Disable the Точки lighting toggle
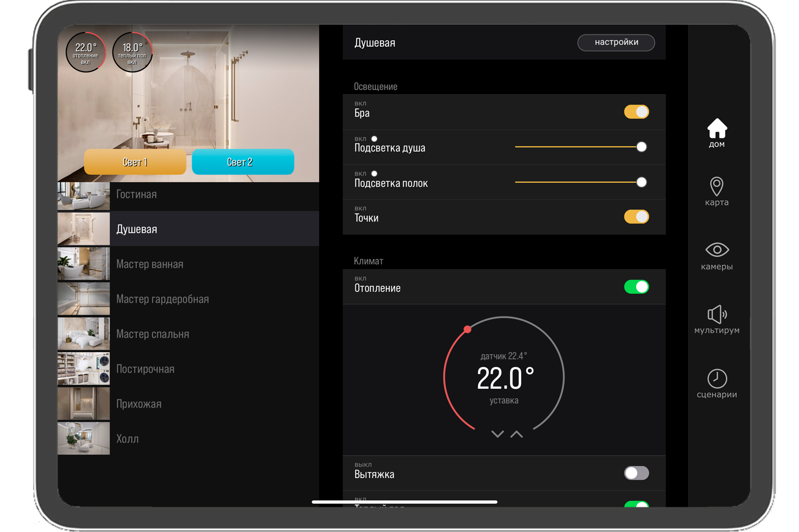Image resolution: width=799 pixels, height=532 pixels. pyautogui.click(x=636, y=216)
